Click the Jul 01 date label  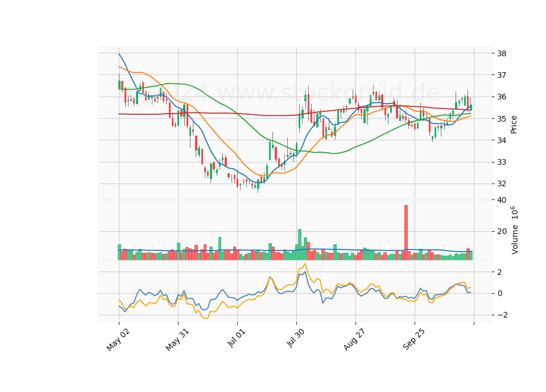tap(237, 339)
